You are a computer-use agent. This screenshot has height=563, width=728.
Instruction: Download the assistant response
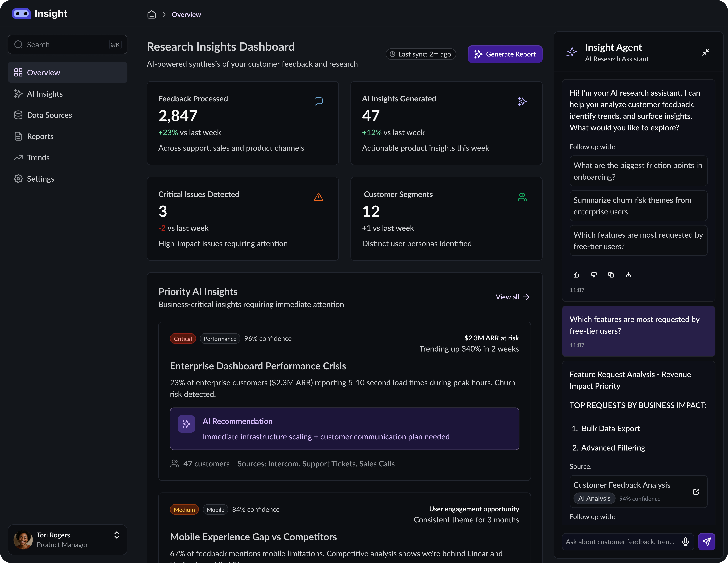tap(628, 275)
